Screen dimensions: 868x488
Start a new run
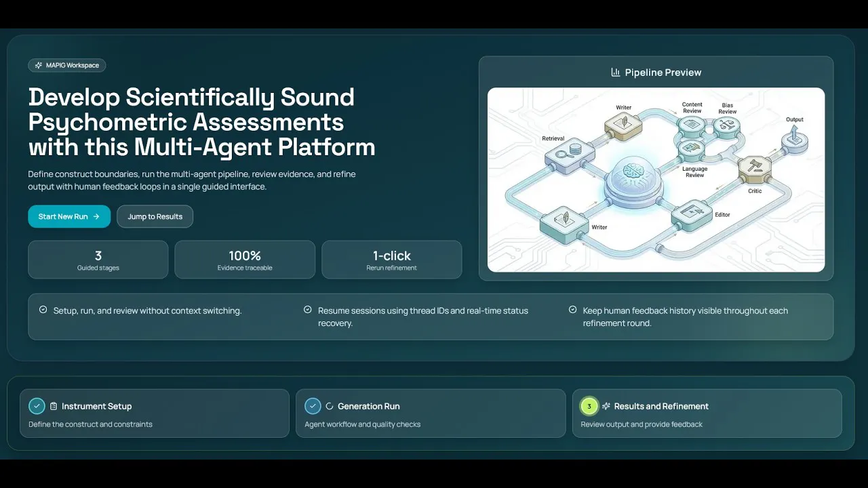tap(69, 217)
